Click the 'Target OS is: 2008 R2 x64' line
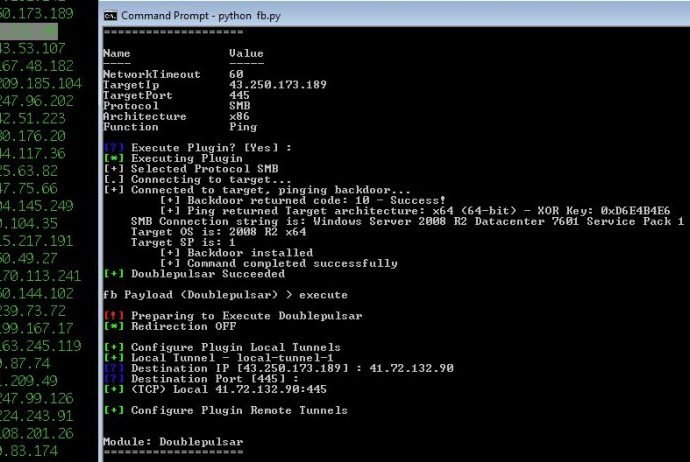Viewport: 690px width, 462px height. pyautogui.click(x=218, y=232)
